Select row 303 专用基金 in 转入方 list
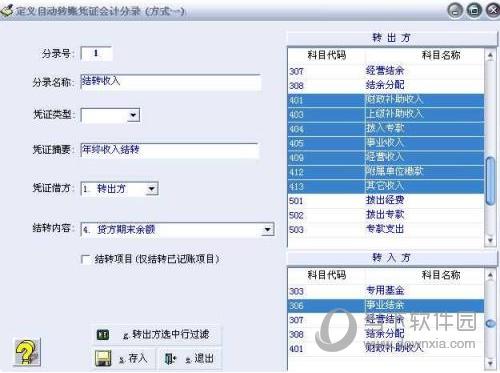 click(386, 291)
